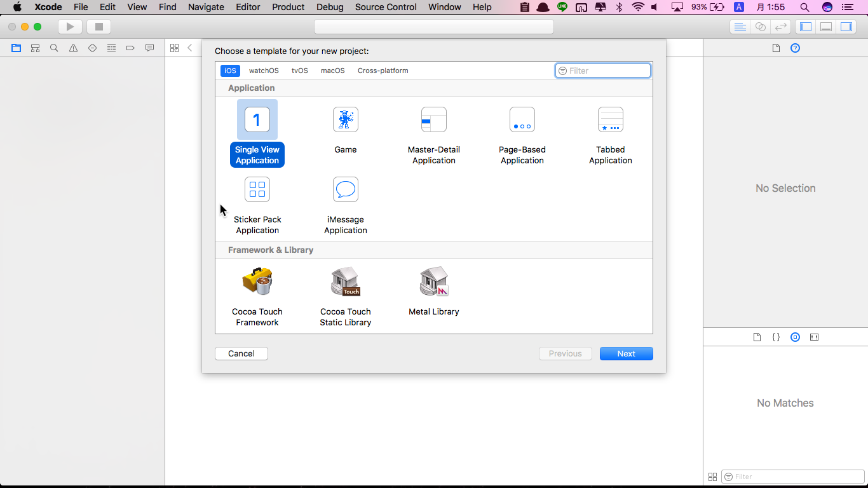This screenshot has height=488, width=868.
Task: Choose the Sticker Pack Application template
Action: click(x=257, y=205)
